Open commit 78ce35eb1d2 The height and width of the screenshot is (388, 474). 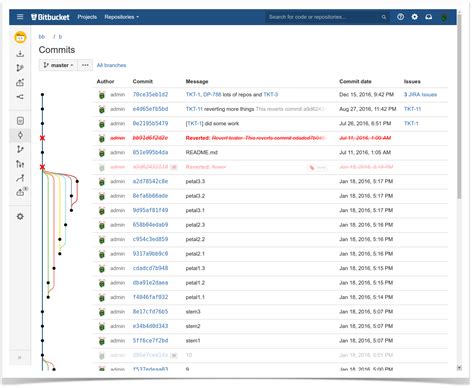click(x=150, y=94)
